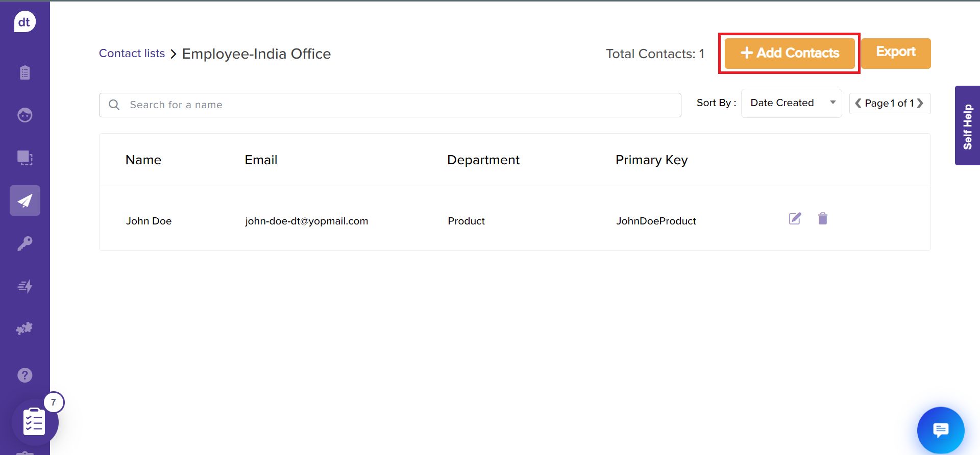
Task: Open the smiley face sidebar icon
Action: (x=24, y=115)
